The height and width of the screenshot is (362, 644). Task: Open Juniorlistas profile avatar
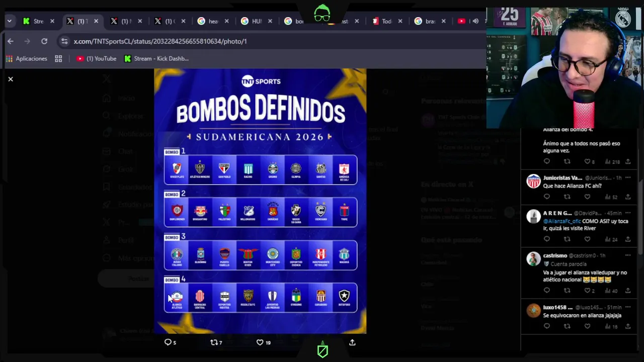coord(533,181)
